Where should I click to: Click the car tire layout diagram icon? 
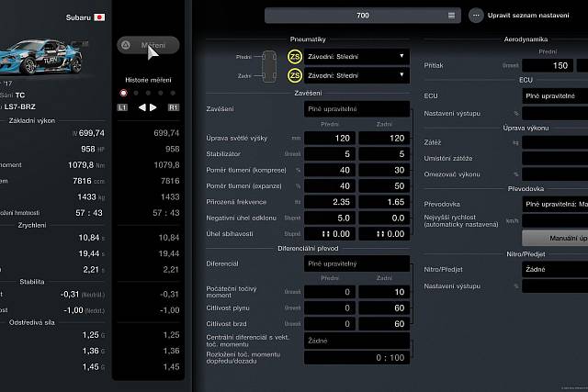click(269, 65)
